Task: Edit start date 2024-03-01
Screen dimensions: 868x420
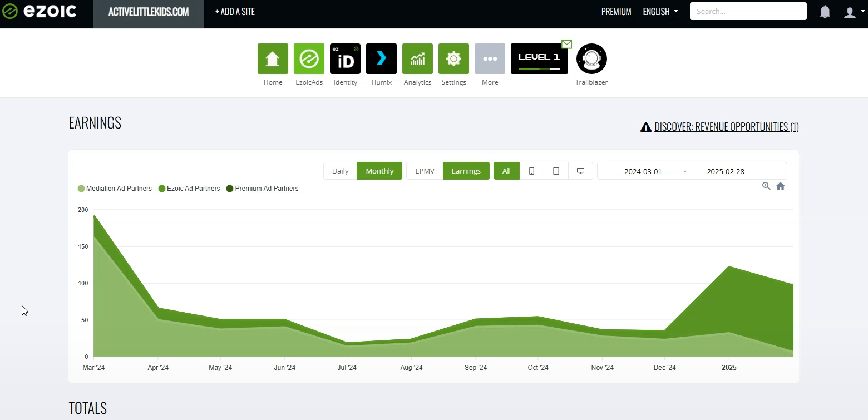Action: pyautogui.click(x=643, y=171)
